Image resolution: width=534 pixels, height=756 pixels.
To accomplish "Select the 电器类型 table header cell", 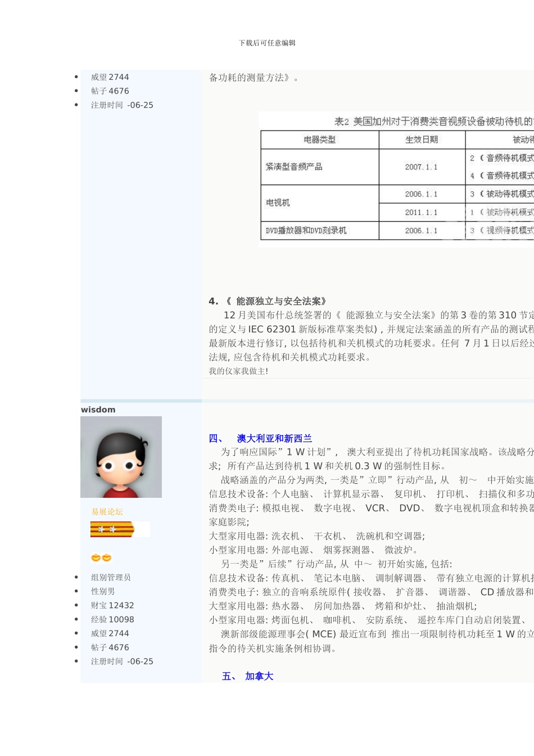I will coord(320,139).
